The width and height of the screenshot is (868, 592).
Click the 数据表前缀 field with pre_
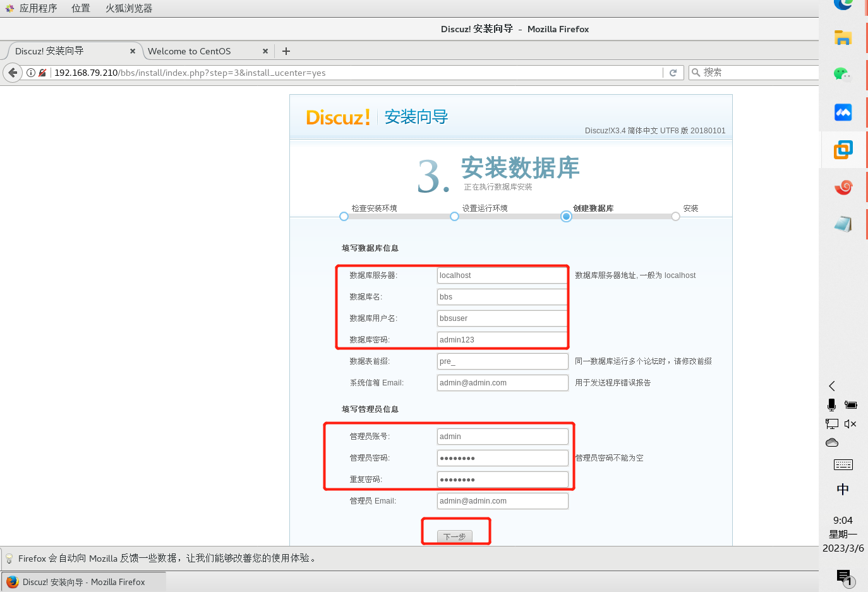(x=503, y=361)
